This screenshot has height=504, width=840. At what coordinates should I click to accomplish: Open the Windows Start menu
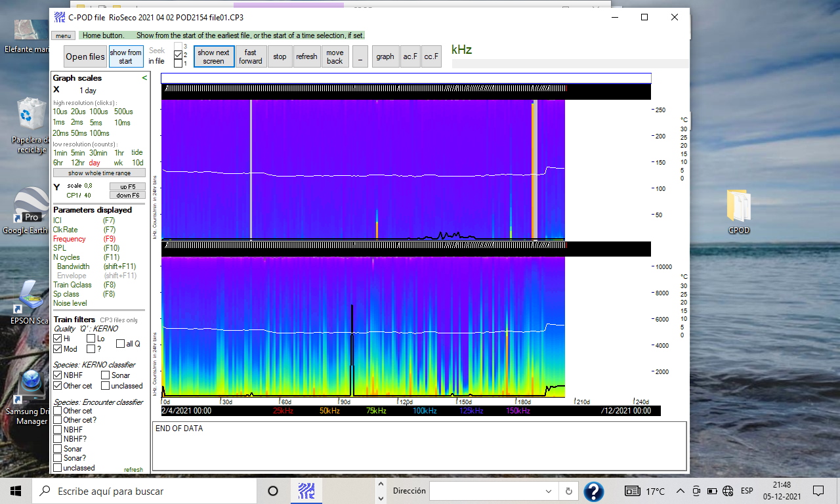tap(16, 491)
